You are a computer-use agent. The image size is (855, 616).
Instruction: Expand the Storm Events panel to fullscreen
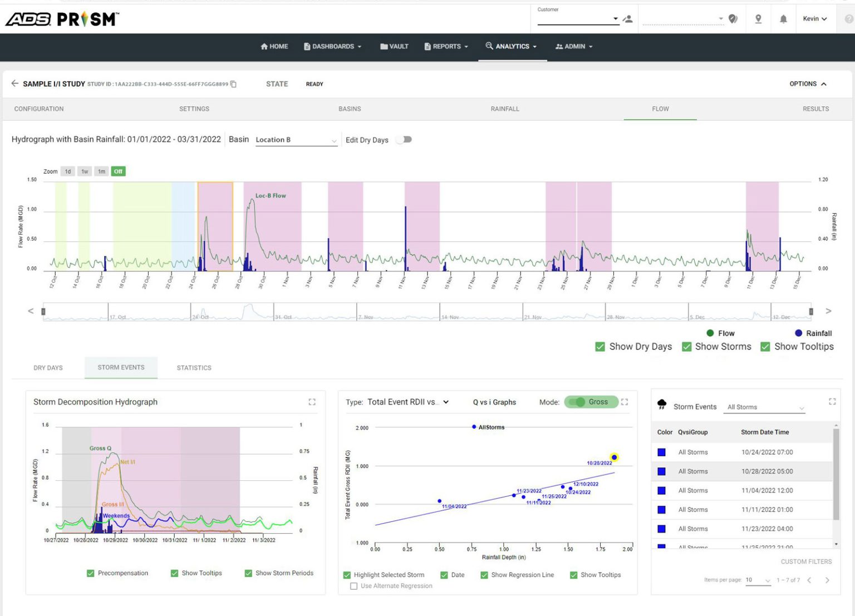[x=832, y=402]
